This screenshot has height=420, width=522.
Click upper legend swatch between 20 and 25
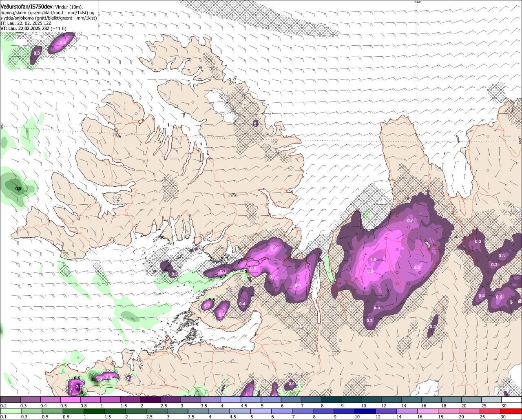pos(472,400)
